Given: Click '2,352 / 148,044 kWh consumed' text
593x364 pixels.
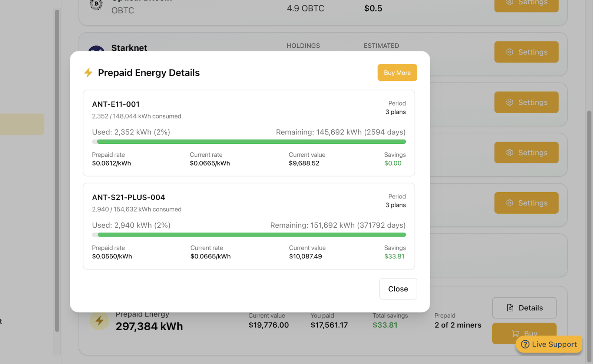Looking at the screenshot, I should 136,116.
